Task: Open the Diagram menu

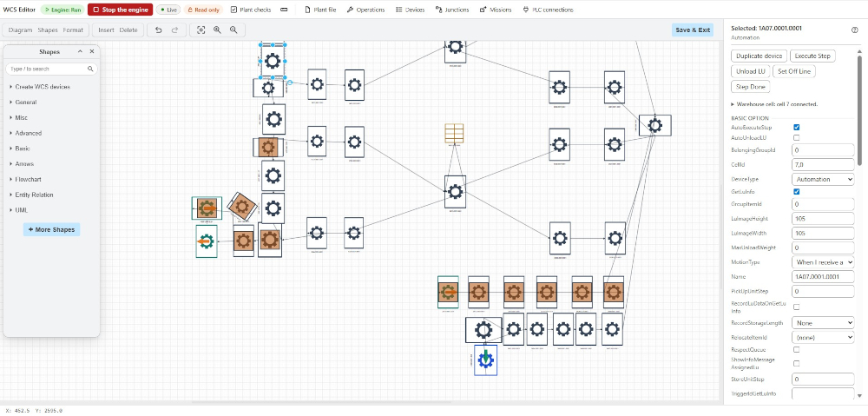Action: (x=21, y=30)
